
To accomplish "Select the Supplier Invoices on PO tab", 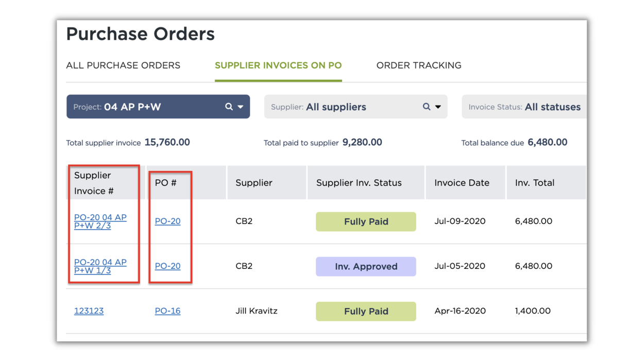I will 278,65.
